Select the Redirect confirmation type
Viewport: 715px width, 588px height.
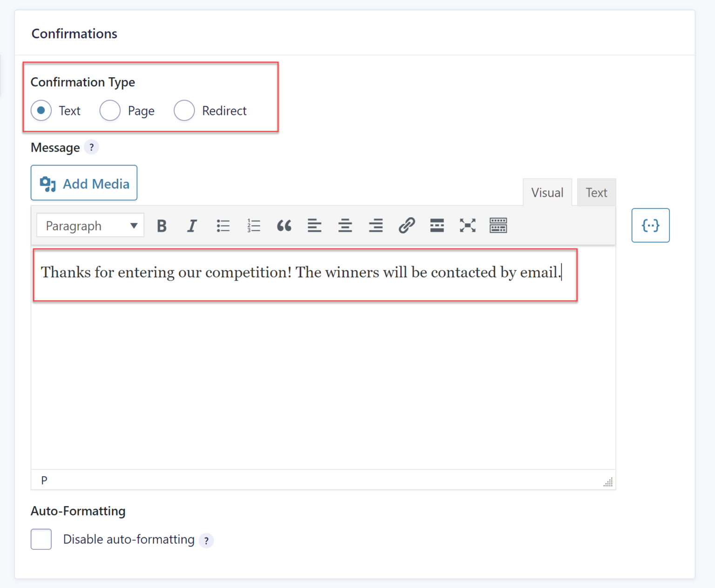184,111
